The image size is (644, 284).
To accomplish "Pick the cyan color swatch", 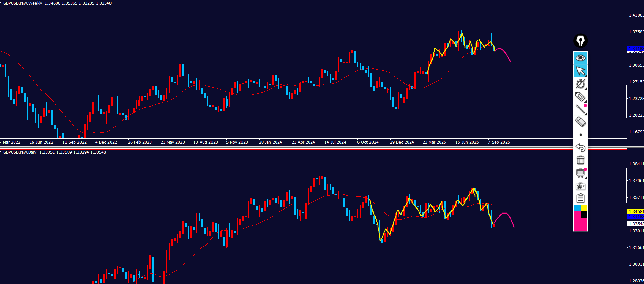I will click(577, 208).
